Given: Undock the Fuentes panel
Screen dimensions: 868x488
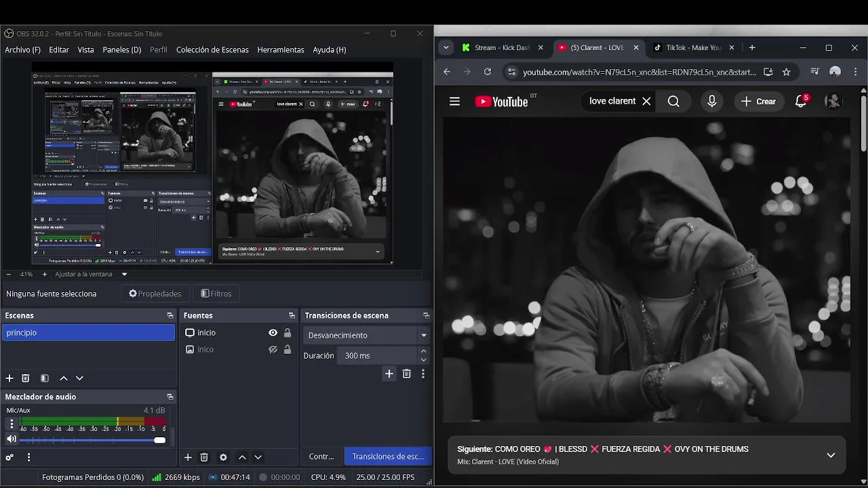Looking at the screenshot, I should pyautogui.click(x=292, y=316).
